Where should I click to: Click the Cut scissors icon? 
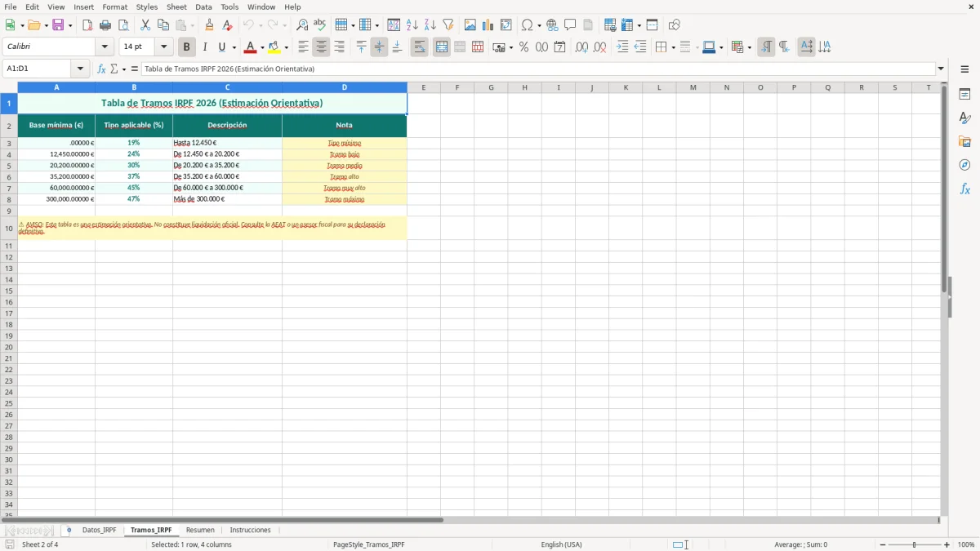click(x=145, y=25)
